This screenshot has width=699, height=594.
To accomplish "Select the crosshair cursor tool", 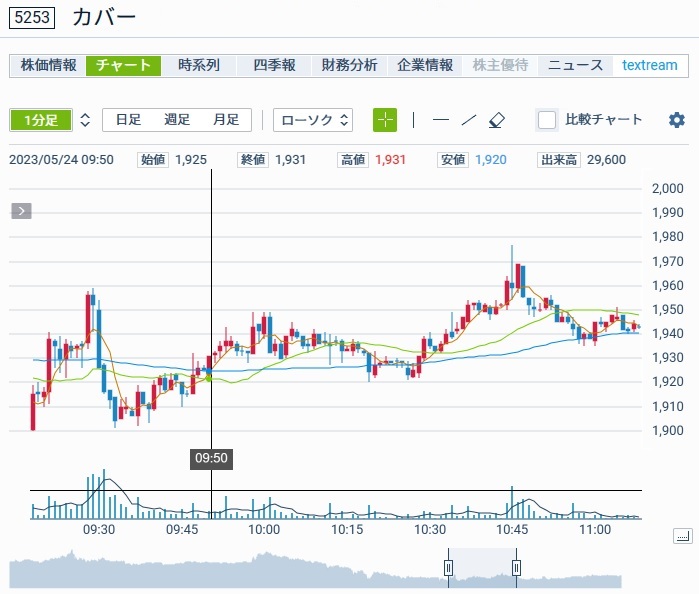I will click(x=385, y=120).
